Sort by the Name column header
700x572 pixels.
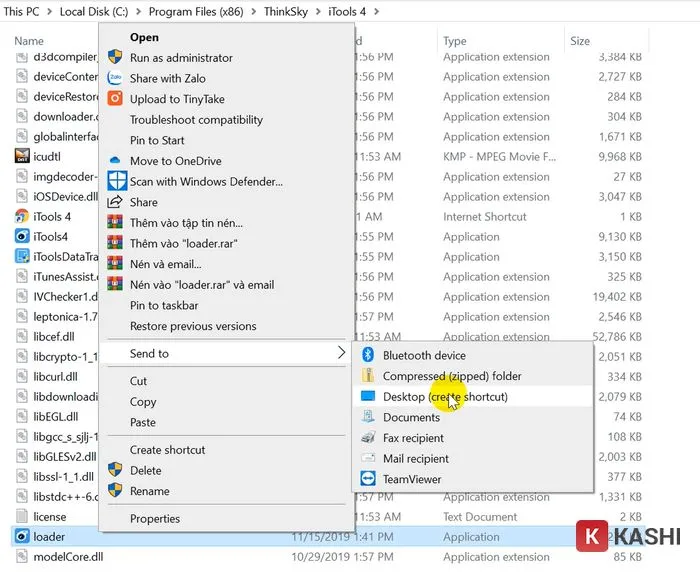coord(29,41)
